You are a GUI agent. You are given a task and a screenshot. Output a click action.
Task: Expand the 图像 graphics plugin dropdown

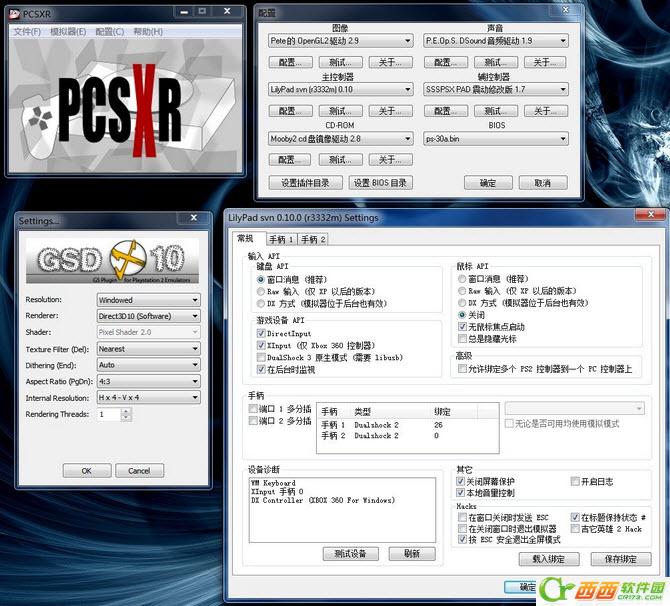(408, 41)
